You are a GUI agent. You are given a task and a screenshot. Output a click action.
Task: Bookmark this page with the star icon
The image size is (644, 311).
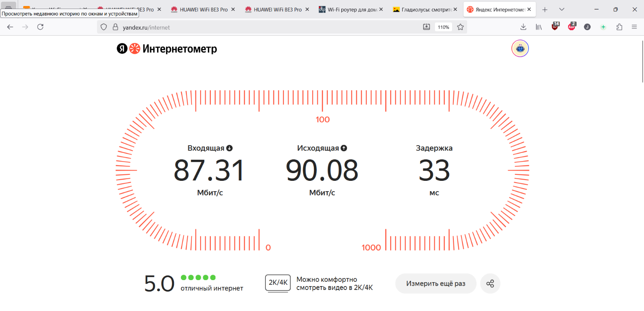pyautogui.click(x=460, y=27)
